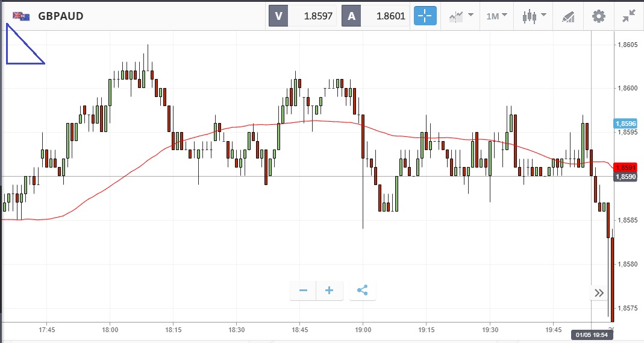
Task: Select the drawing tools pencil icon
Action: [x=567, y=16]
